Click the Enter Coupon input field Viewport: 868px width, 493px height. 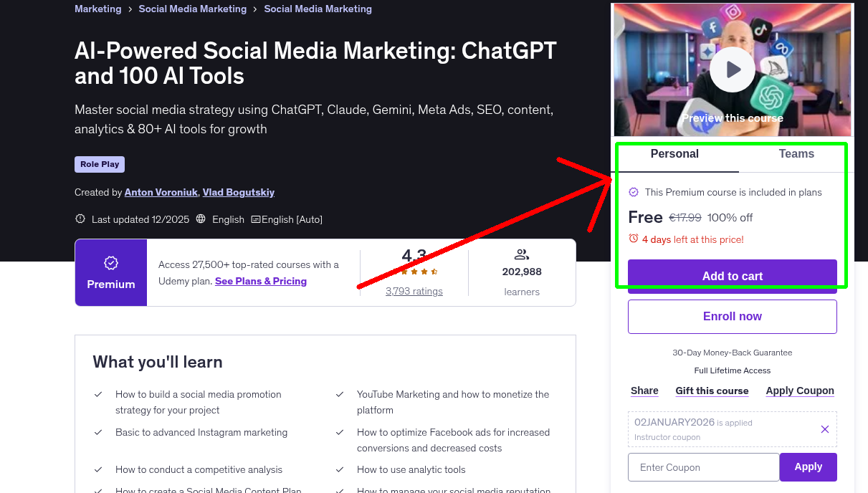pyautogui.click(x=702, y=466)
